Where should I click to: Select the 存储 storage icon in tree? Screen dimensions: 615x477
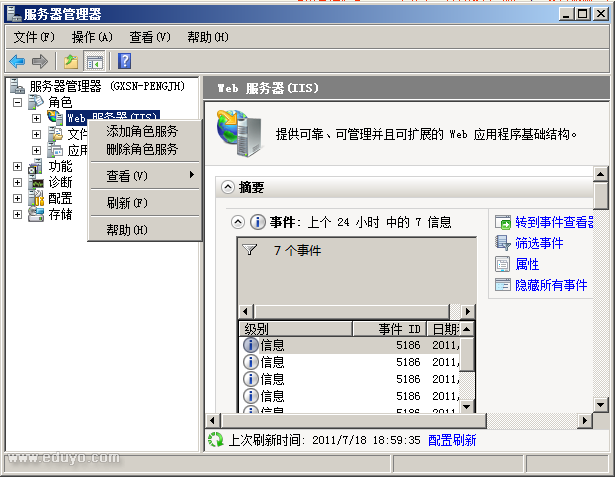pyautogui.click(x=37, y=214)
